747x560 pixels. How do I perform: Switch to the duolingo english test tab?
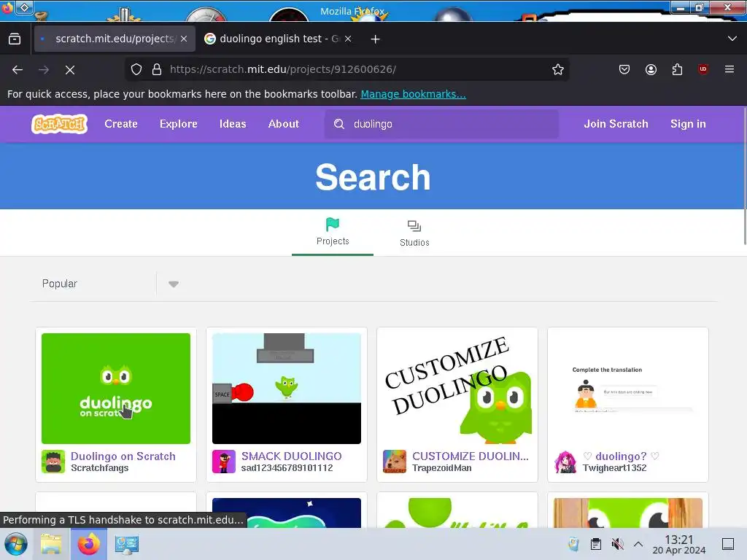pyautogui.click(x=278, y=39)
